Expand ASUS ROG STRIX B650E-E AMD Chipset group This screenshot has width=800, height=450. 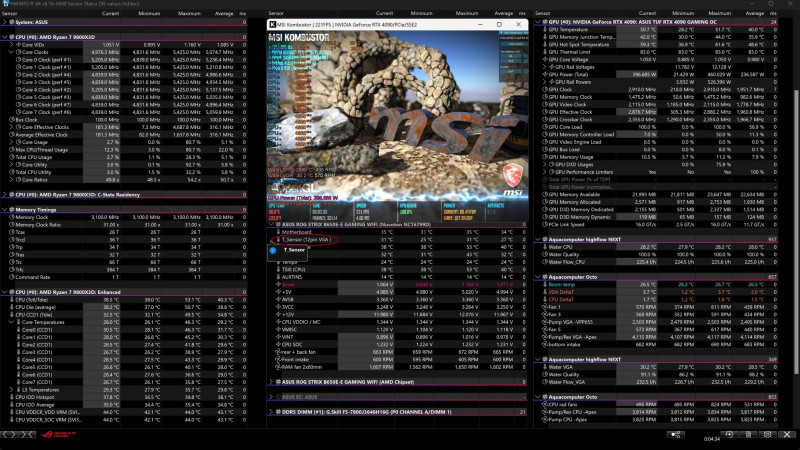[x=271, y=382]
